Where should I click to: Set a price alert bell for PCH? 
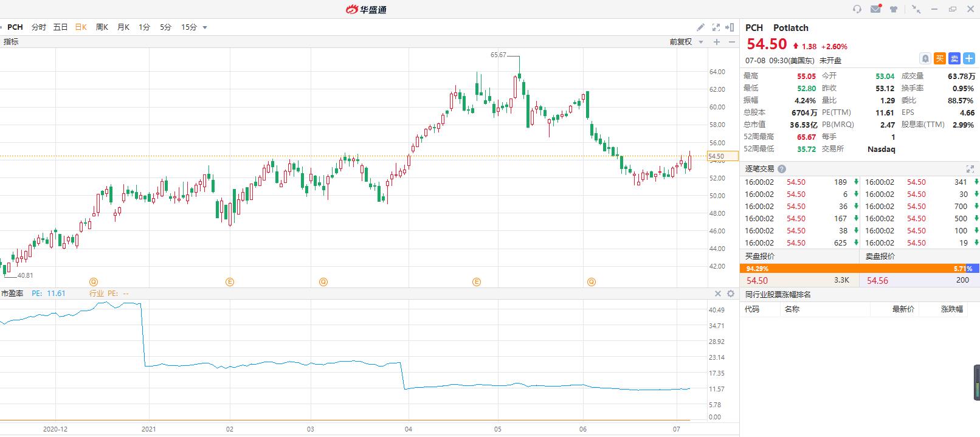(925, 58)
